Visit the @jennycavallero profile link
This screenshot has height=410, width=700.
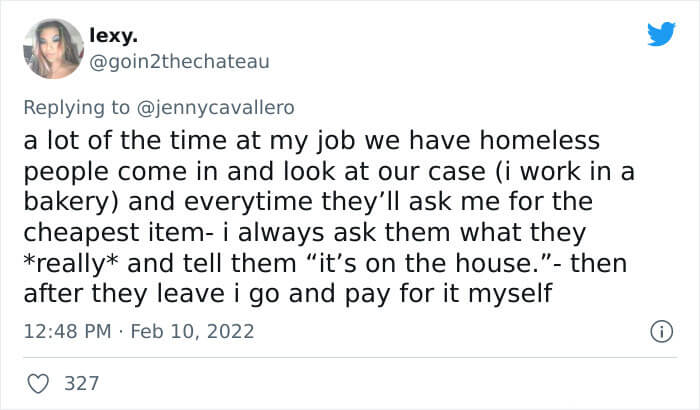point(215,108)
